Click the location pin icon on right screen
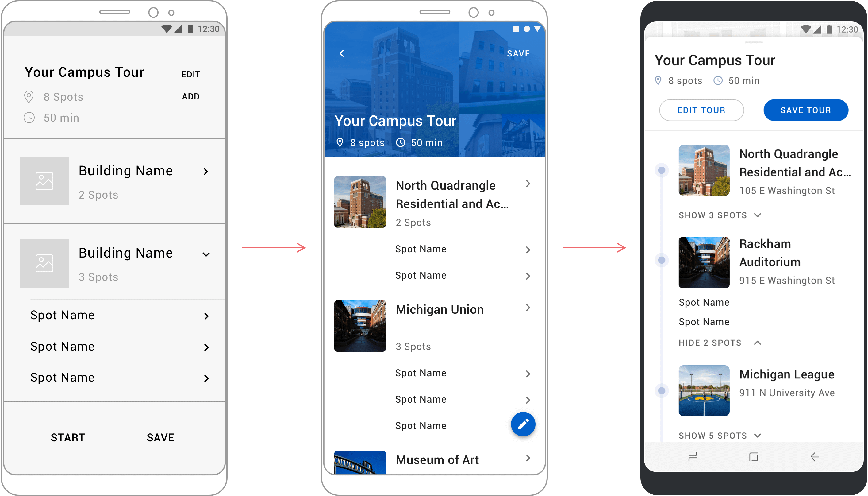868x496 pixels. click(657, 79)
